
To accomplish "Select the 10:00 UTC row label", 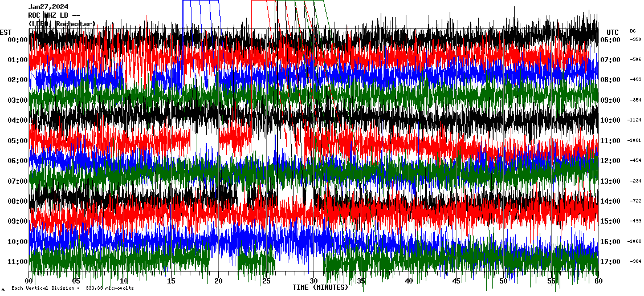I will click(x=610, y=120).
